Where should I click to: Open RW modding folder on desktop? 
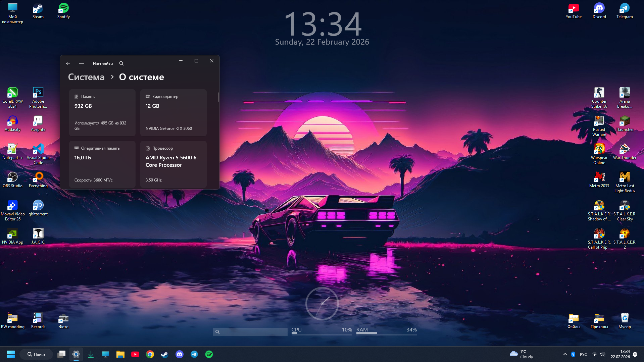(12, 321)
